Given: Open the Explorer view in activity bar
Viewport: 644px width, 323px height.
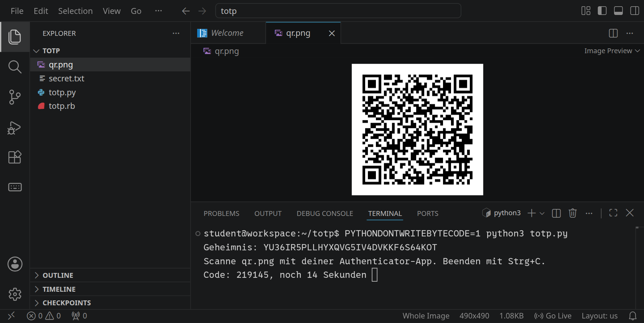Looking at the screenshot, I should click(x=15, y=37).
